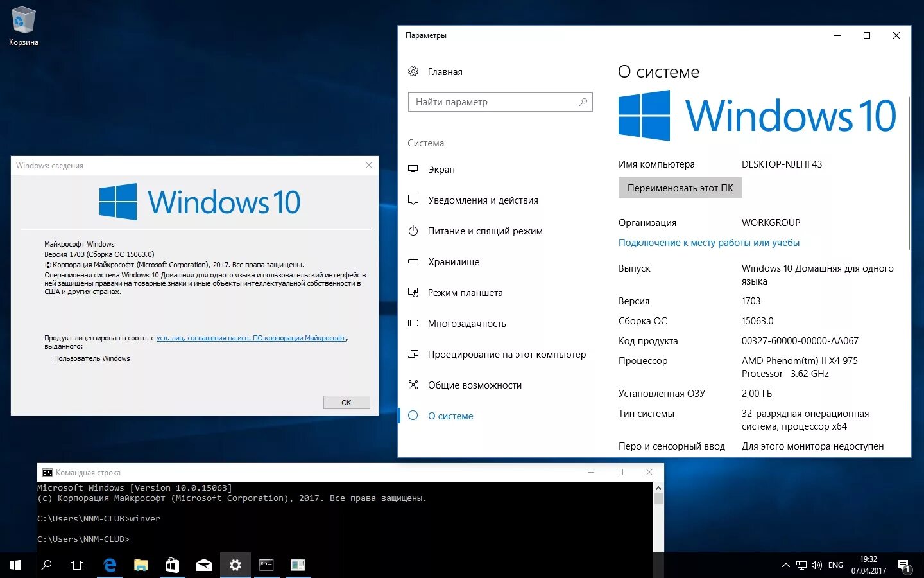The height and width of the screenshot is (578, 924).
Task: Click the Режим планшета icon
Action: 413,292
